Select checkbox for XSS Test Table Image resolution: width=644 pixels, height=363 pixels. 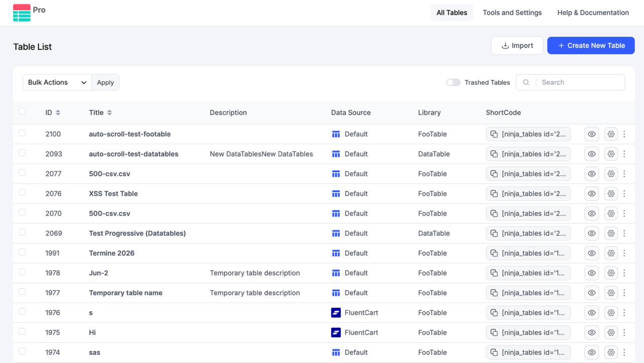(22, 192)
